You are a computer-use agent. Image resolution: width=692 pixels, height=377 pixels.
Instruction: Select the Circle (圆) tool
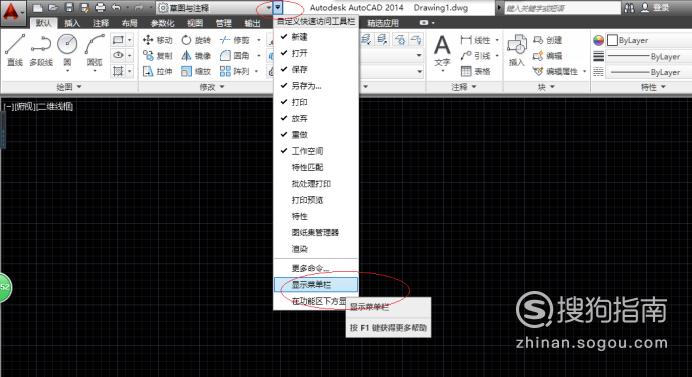[x=67, y=49]
